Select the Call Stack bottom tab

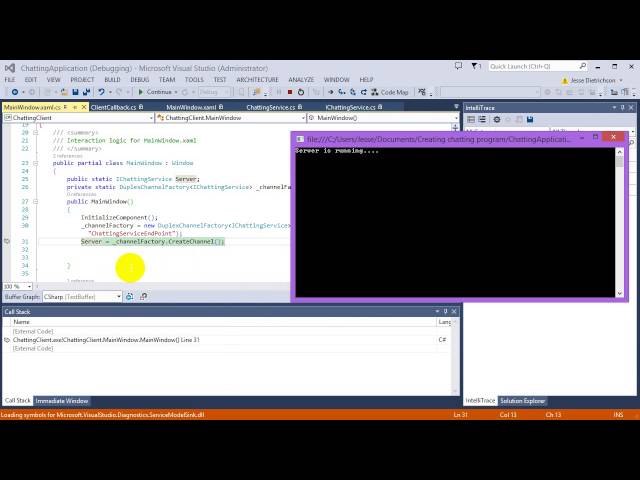pos(18,401)
